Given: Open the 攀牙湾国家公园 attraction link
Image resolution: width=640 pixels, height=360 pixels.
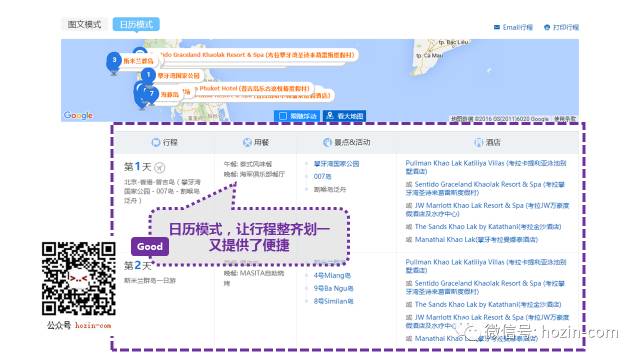Looking at the screenshot, I should [x=336, y=164].
